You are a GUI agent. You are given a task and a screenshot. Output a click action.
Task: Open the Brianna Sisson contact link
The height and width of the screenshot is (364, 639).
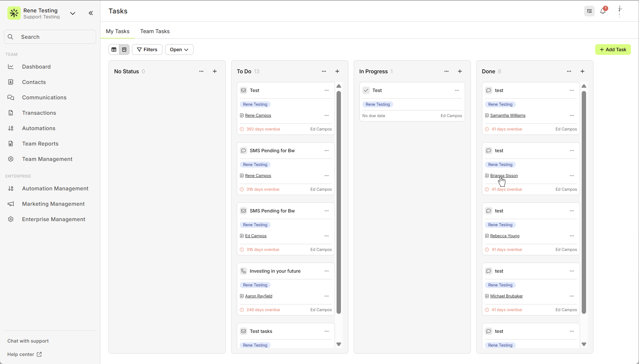coord(504,176)
